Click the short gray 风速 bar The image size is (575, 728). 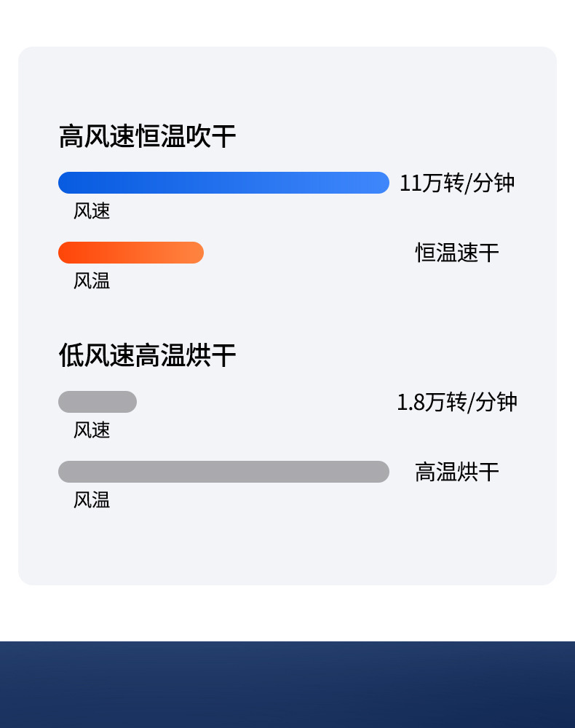(x=98, y=402)
